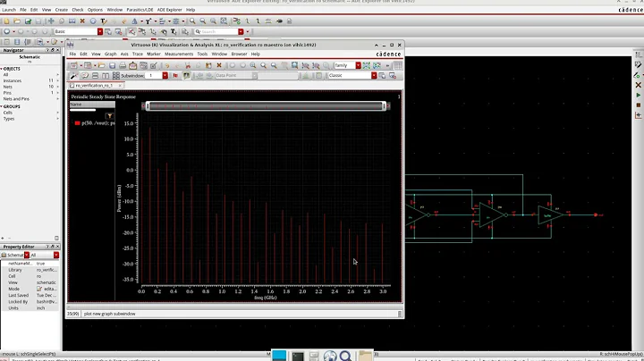
Task: Click the red color swatch of p(50, /vout) trace
Action: click(77, 123)
